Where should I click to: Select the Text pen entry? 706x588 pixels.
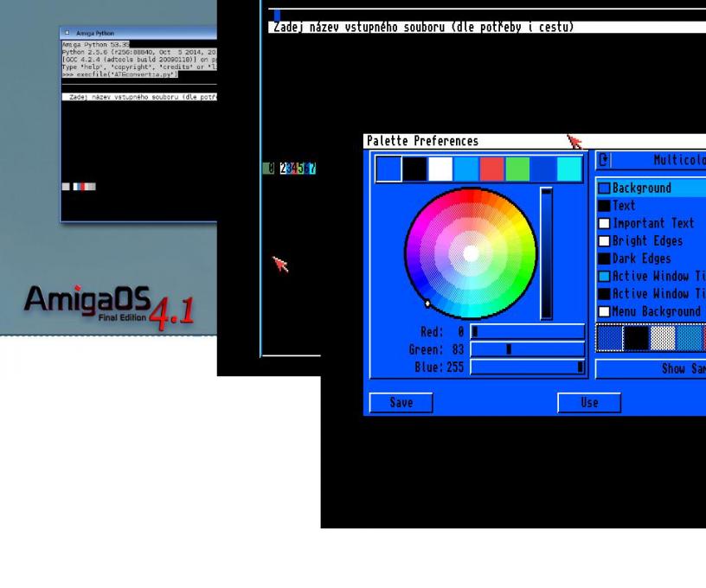pos(623,206)
